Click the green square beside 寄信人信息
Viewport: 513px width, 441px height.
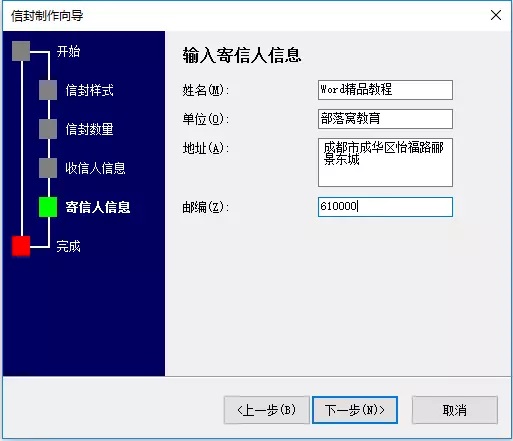[x=48, y=207]
